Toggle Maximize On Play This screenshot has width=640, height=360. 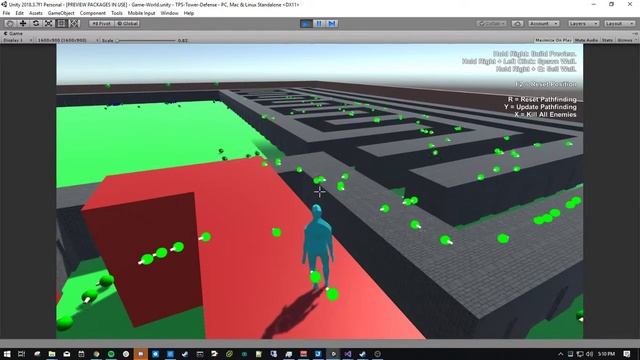click(x=553, y=40)
